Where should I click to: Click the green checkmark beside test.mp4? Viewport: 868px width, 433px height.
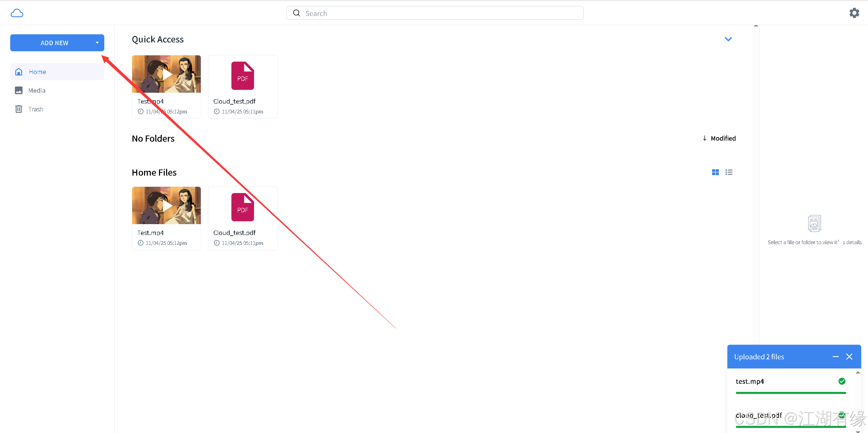[x=842, y=381]
